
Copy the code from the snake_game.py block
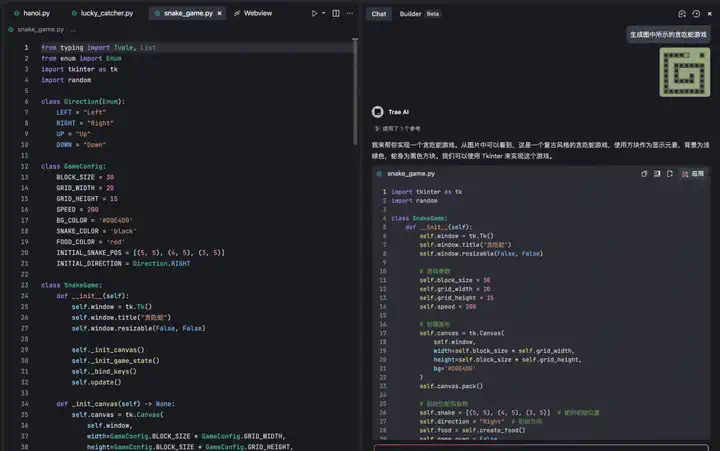644,174
